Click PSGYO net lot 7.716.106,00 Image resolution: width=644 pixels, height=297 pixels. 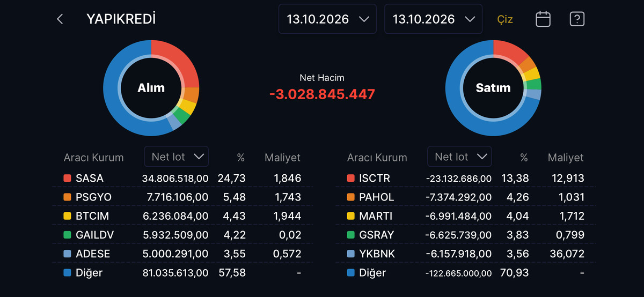point(178,197)
